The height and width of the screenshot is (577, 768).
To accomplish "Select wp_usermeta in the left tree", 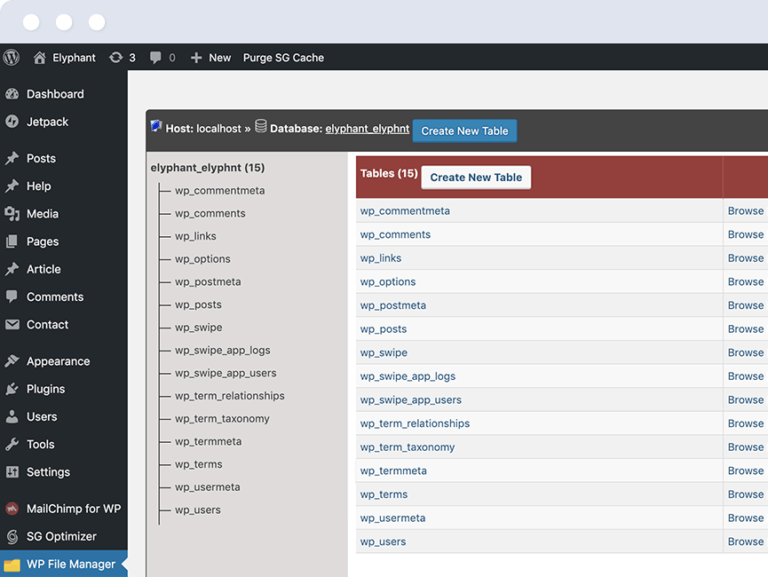I will [x=207, y=487].
